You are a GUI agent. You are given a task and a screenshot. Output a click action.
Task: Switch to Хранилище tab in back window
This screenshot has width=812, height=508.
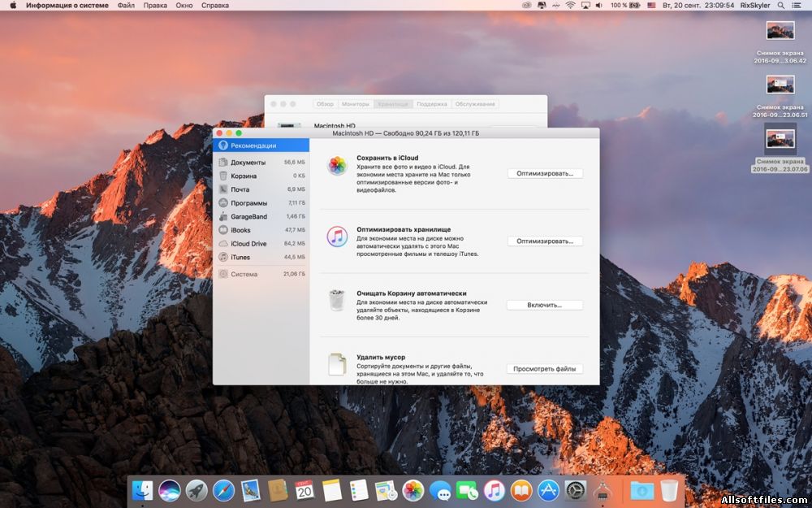pos(393,104)
